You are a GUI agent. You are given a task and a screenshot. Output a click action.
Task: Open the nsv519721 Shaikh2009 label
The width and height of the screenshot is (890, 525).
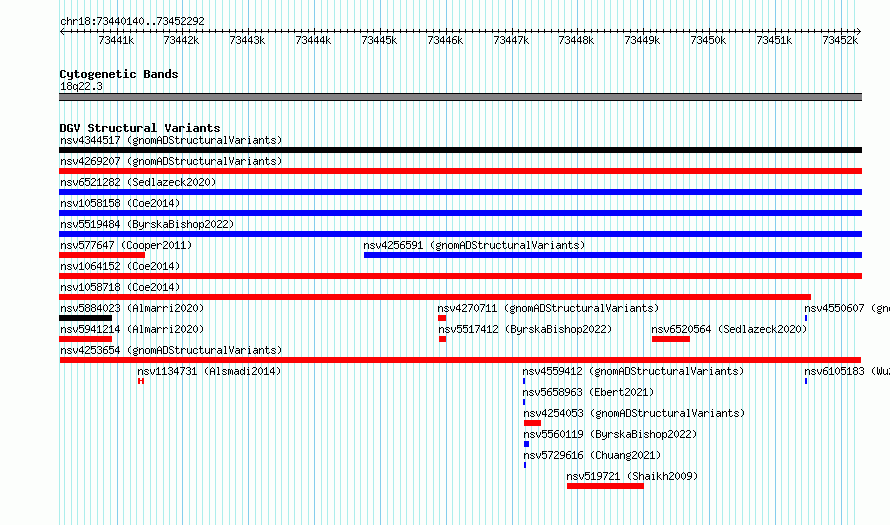coord(632,476)
